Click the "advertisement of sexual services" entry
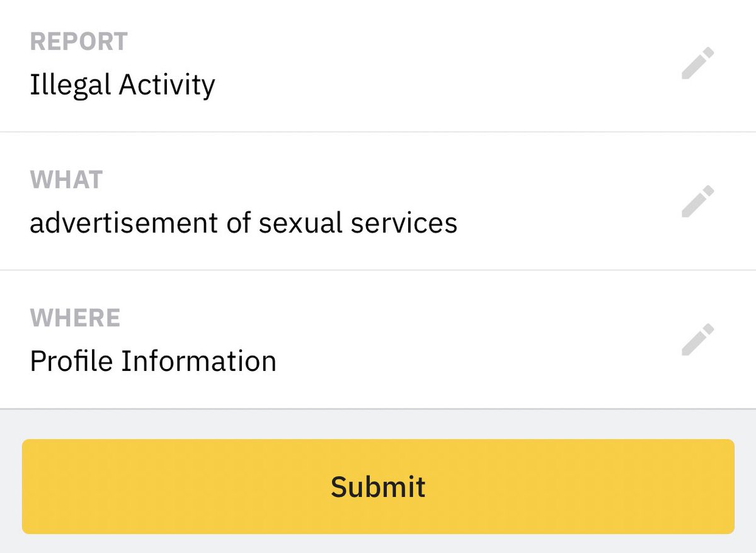756x553 pixels. (244, 223)
